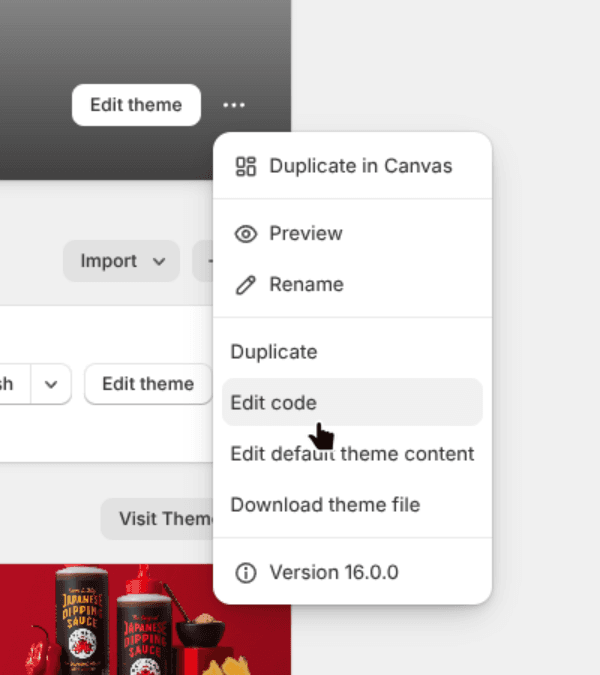The image size is (600, 675).
Task: Click the eye icon beside Preview
Action: [246, 234]
